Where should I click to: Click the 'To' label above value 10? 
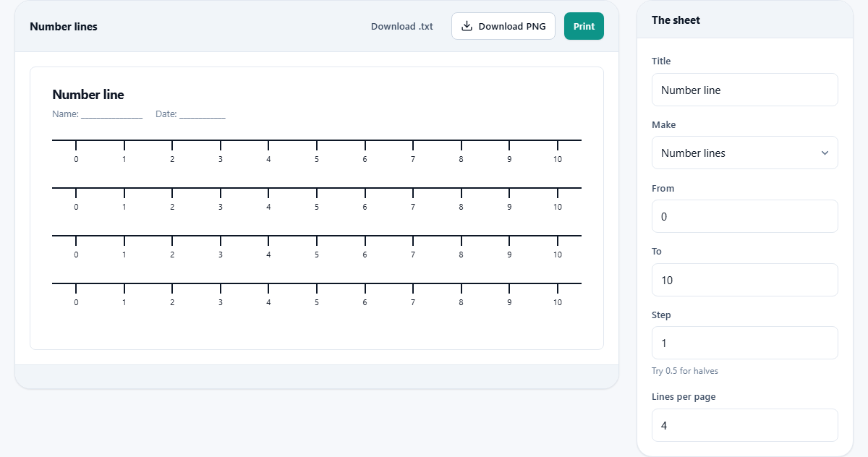coord(657,252)
